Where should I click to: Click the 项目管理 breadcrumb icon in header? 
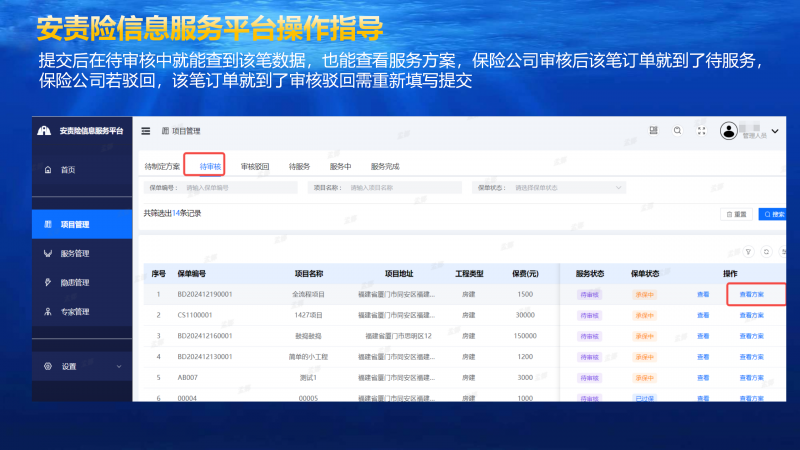(165, 131)
